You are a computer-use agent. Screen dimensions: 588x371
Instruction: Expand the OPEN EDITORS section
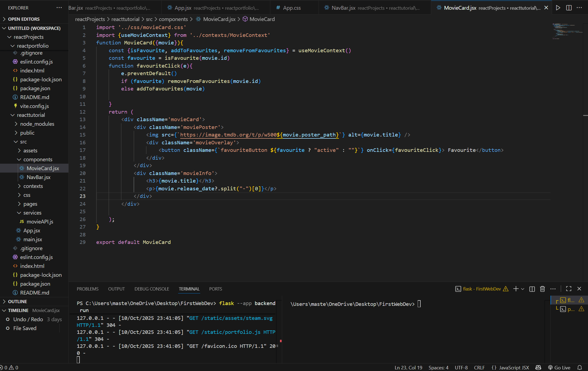(34, 19)
